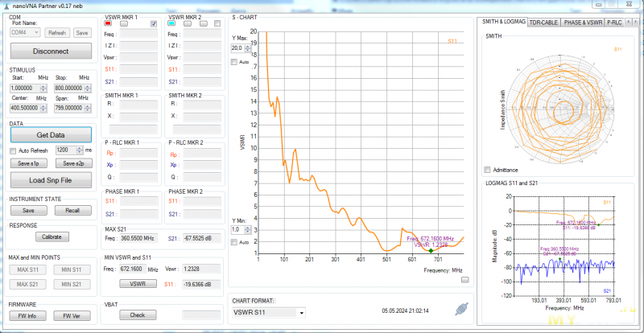Enable the Auto Refresh checkbox

tap(13, 150)
